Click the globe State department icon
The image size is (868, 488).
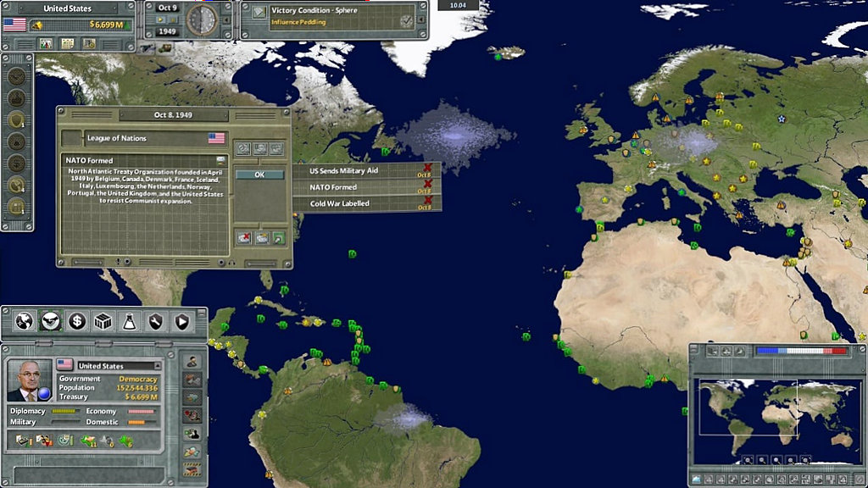pos(25,321)
